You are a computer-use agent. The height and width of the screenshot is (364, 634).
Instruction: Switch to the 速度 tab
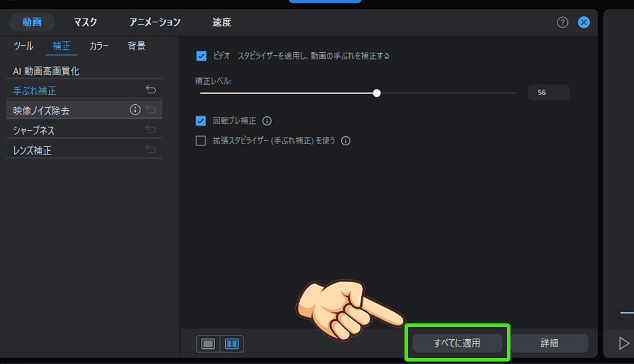[x=223, y=22]
